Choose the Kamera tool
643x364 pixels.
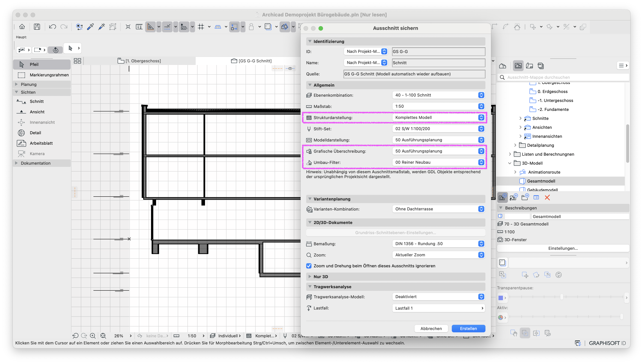(x=42, y=154)
